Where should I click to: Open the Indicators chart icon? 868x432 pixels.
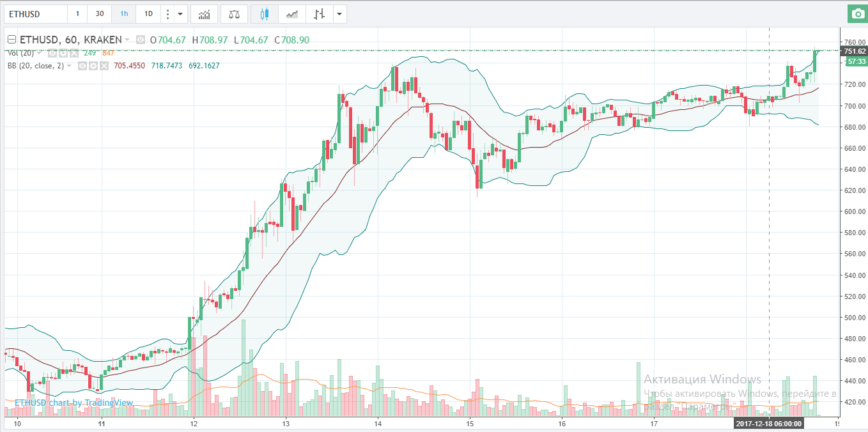pyautogui.click(x=204, y=13)
